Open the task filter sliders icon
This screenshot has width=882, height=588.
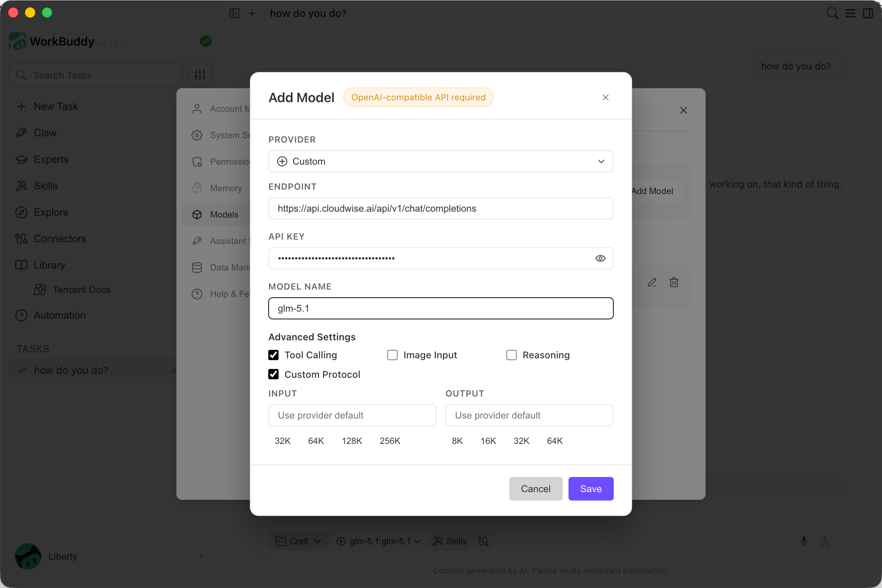tap(200, 75)
